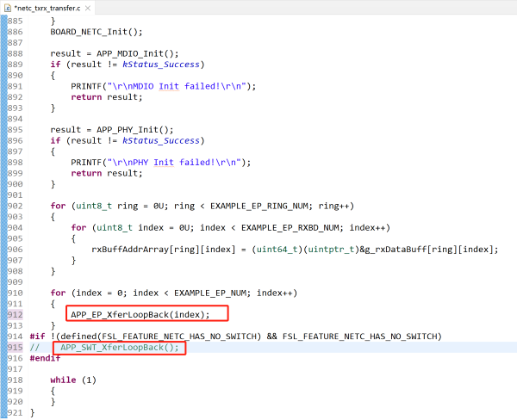Click the #endif preprocessor directive
The image size is (517, 420).
coord(47,358)
